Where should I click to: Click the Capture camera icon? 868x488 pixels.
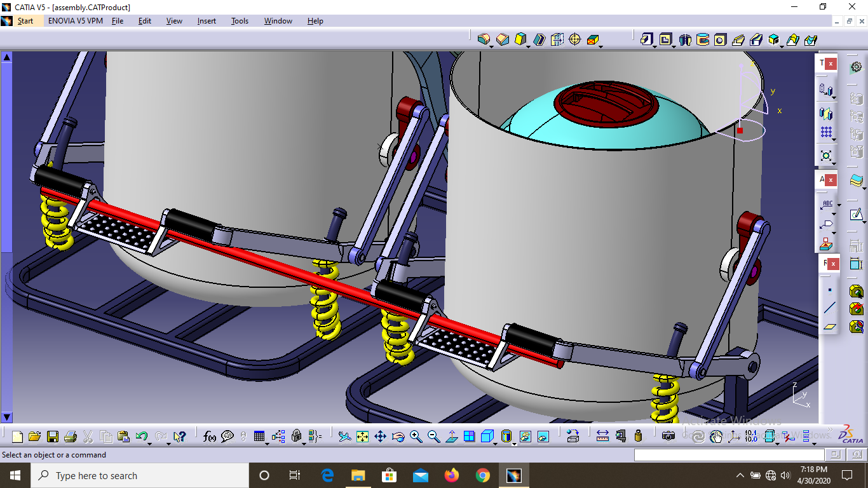[x=668, y=436]
